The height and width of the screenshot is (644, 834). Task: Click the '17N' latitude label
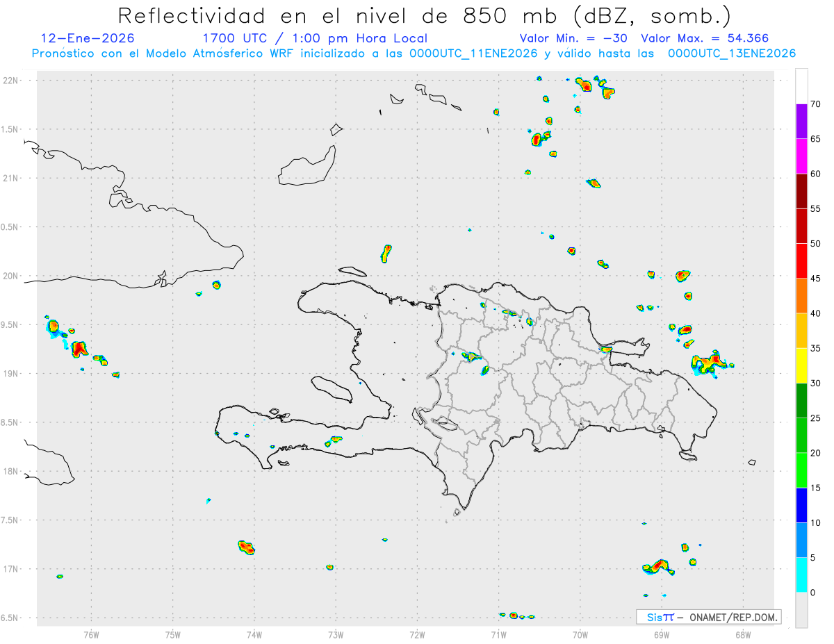click(12, 569)
